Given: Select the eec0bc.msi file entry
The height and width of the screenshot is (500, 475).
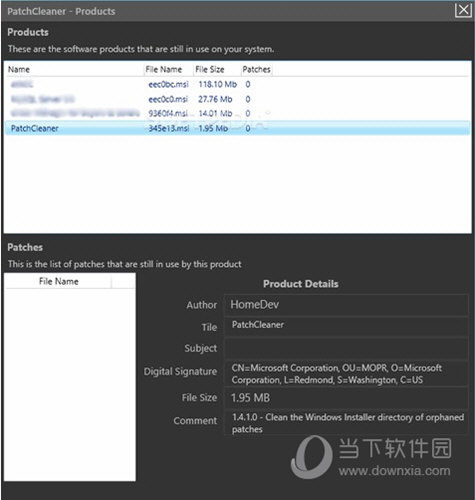Looking at the screenshot, I should coord(168,84).
